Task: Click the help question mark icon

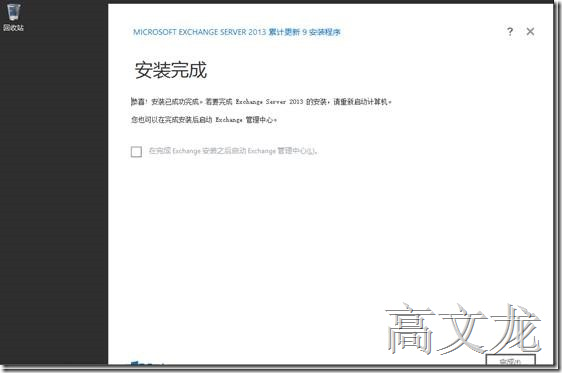Action: 510,32
